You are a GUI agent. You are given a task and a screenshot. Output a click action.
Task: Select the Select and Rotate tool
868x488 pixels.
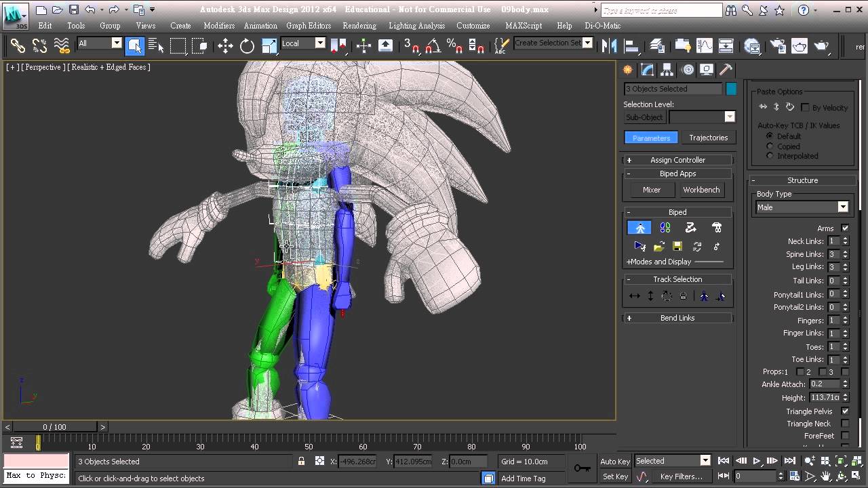(247, 46)
